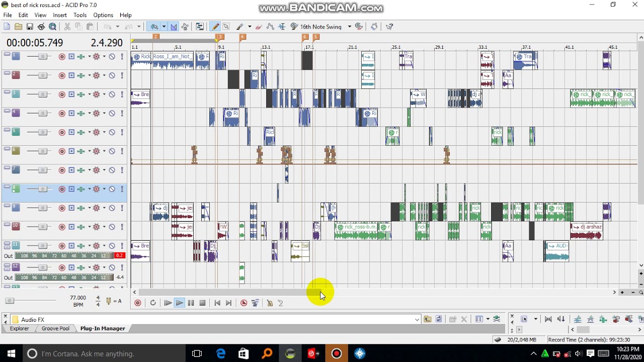Click the track 6 volume slider
Image resolution: width=644 pixels, height=362 pixels.
(x=43, y=151)
